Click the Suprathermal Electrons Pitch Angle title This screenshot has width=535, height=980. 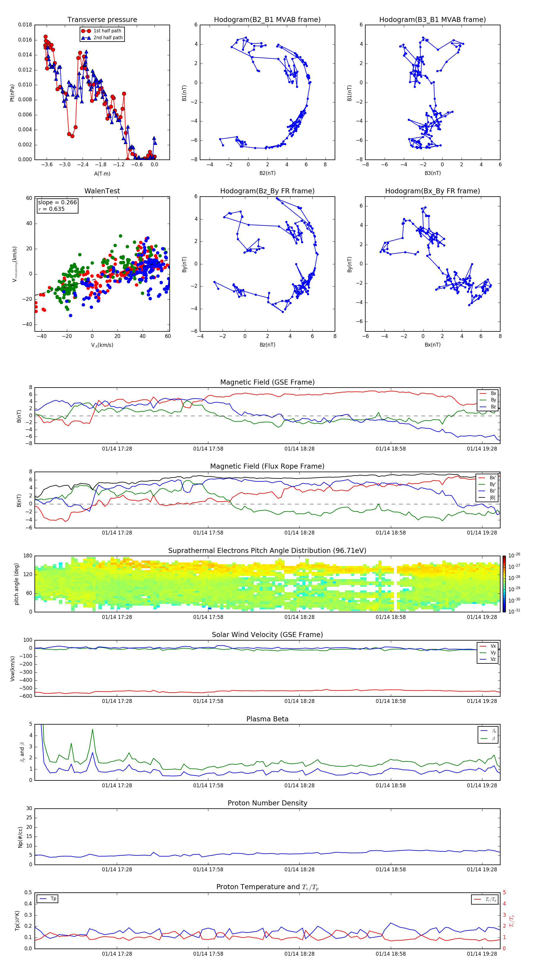click(267, 551)
